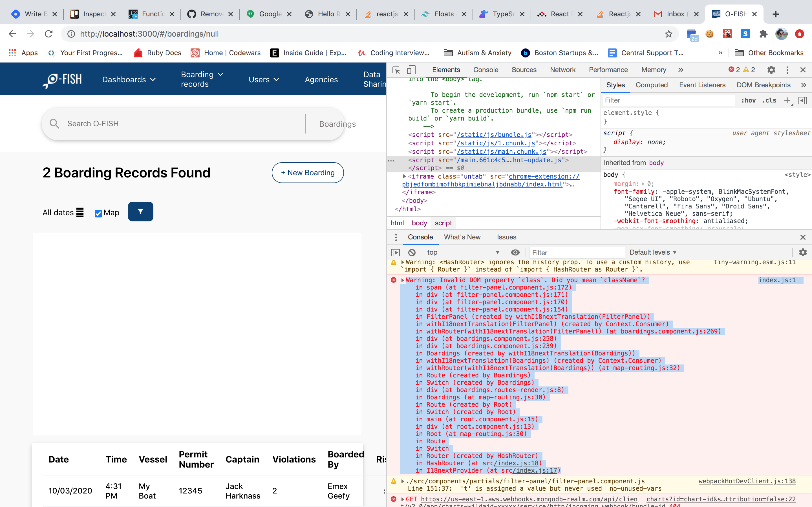This screenshot has height=507, width=812.
Task: Toggle element classes with the .cls control
Action: [769, 100]
